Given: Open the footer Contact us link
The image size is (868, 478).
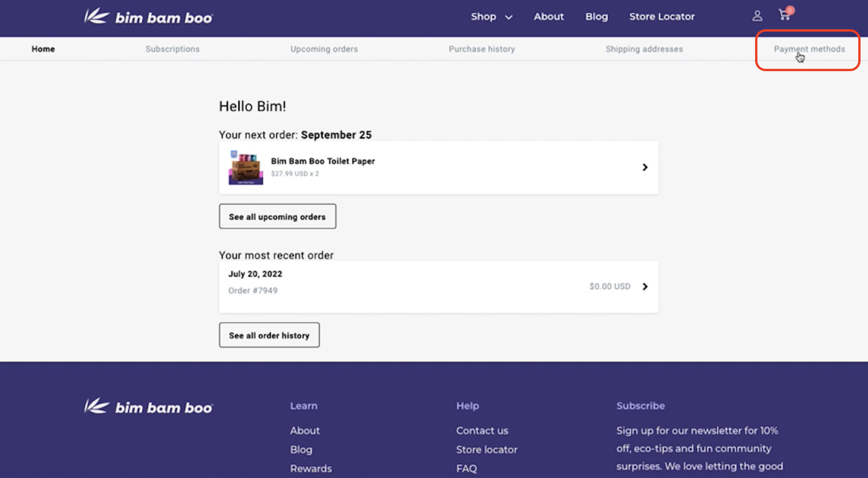Looking at the screenshot, I should pyautogui.click(x=482, y=431).
